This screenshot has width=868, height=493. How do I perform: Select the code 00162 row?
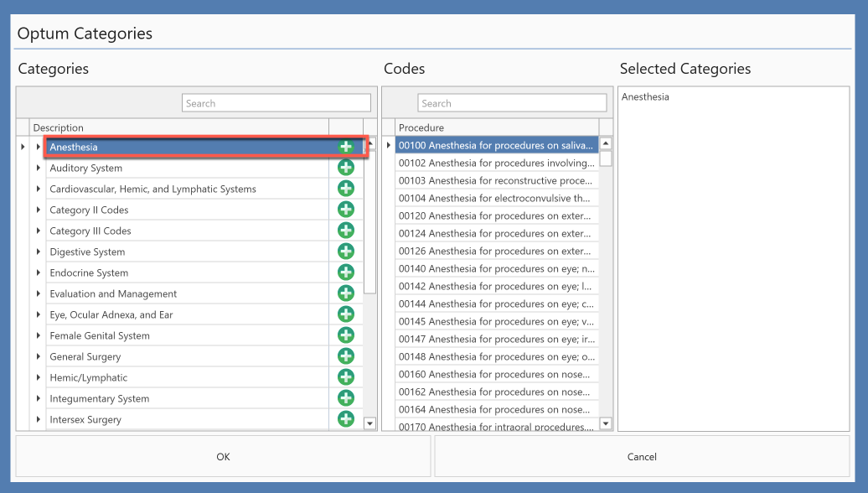pos(497,392)
